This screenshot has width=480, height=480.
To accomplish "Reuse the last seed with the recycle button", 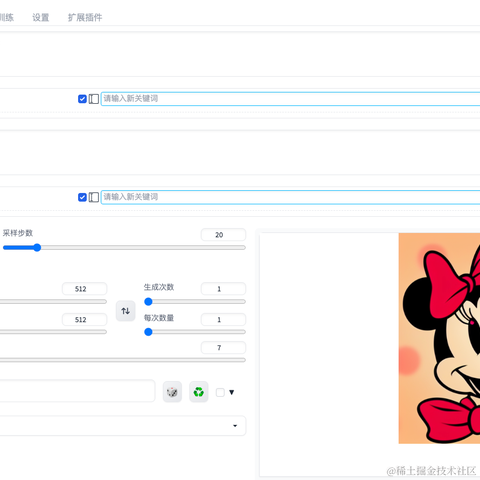I will click(x=199, y=392).
